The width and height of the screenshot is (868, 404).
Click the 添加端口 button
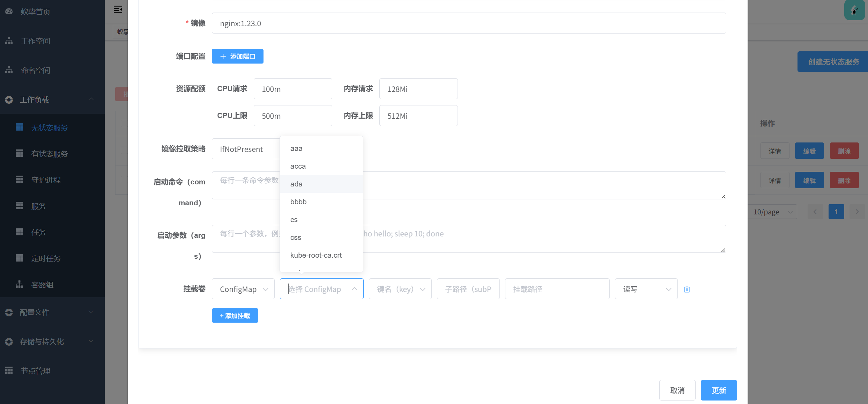click(x=237, y=56)
